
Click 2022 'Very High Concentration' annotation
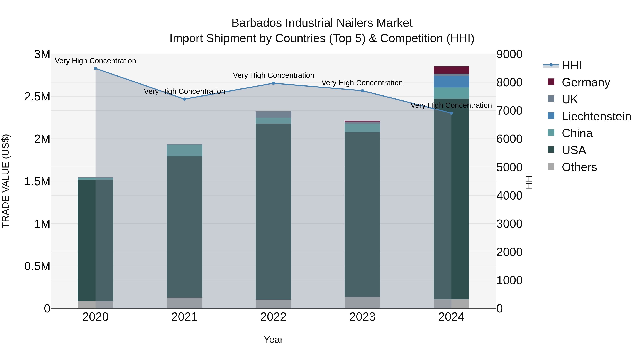(x=274, y=75)
